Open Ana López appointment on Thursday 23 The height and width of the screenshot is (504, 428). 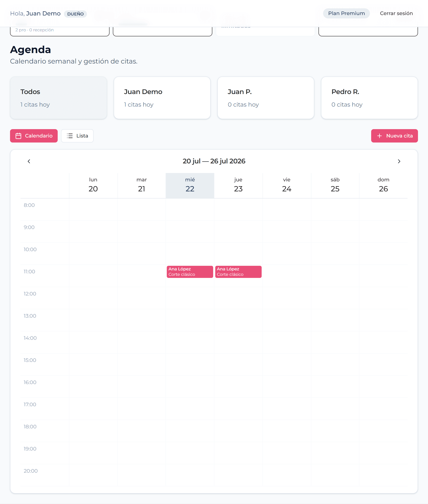(x=238, y=272)
